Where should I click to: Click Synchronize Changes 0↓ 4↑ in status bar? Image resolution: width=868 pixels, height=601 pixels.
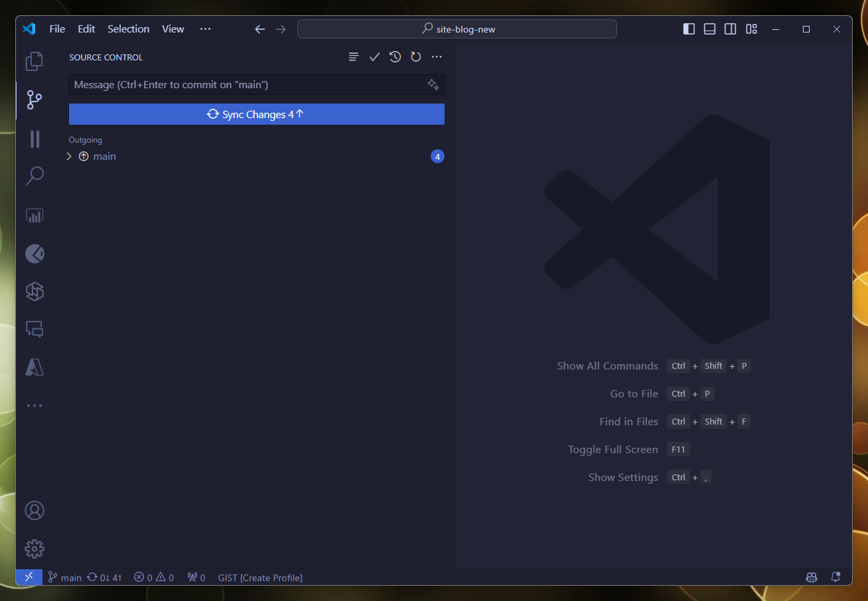coord(104,577)
